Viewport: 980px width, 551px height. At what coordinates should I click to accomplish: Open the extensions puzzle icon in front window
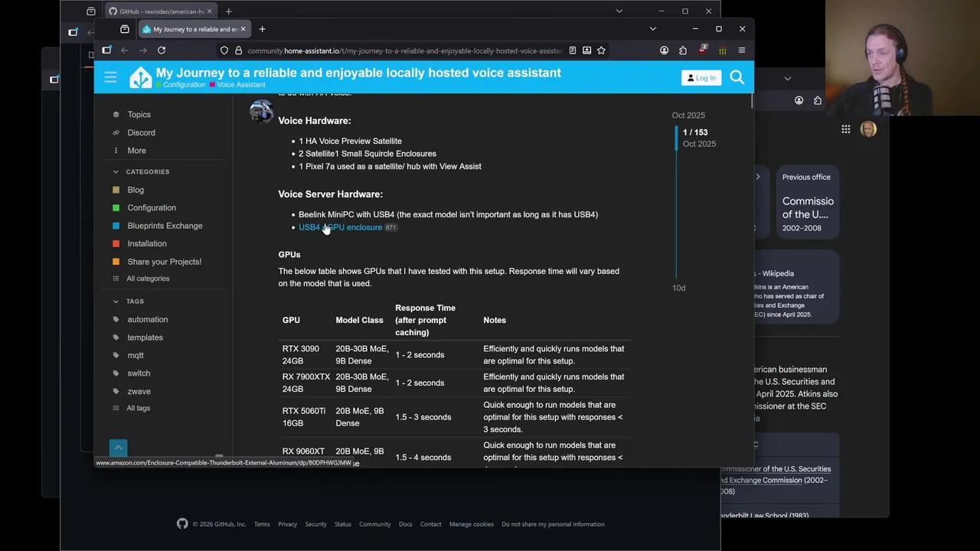683,51
